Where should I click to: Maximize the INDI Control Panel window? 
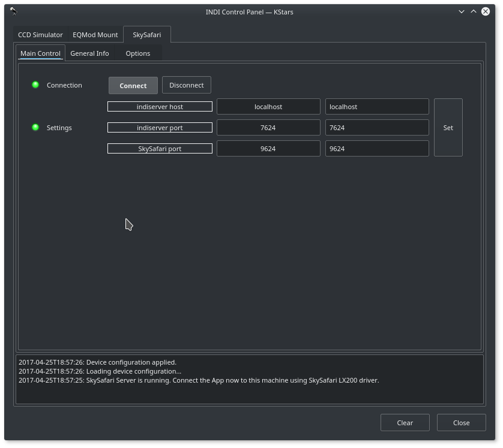click(473, 11)
